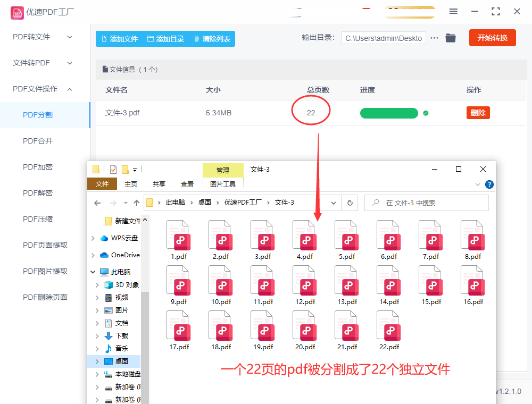Click the 添加文件 button
Screen dimensions: 532x404
[x=120, y=39]
